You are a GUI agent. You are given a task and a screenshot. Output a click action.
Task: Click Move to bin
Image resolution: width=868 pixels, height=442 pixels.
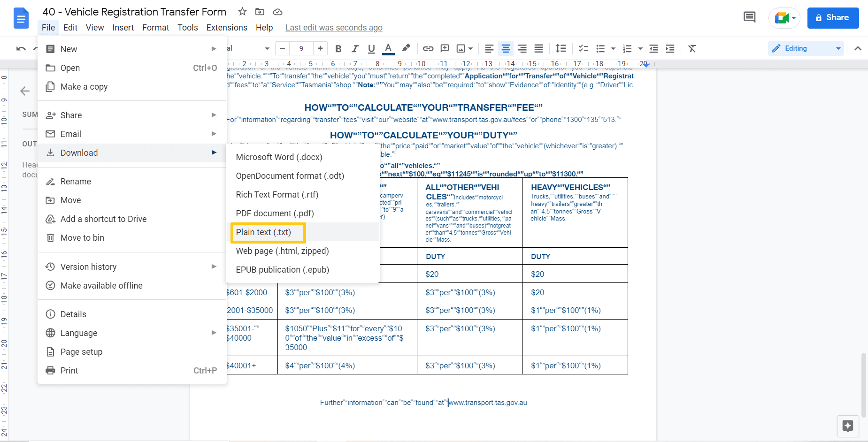132,237
